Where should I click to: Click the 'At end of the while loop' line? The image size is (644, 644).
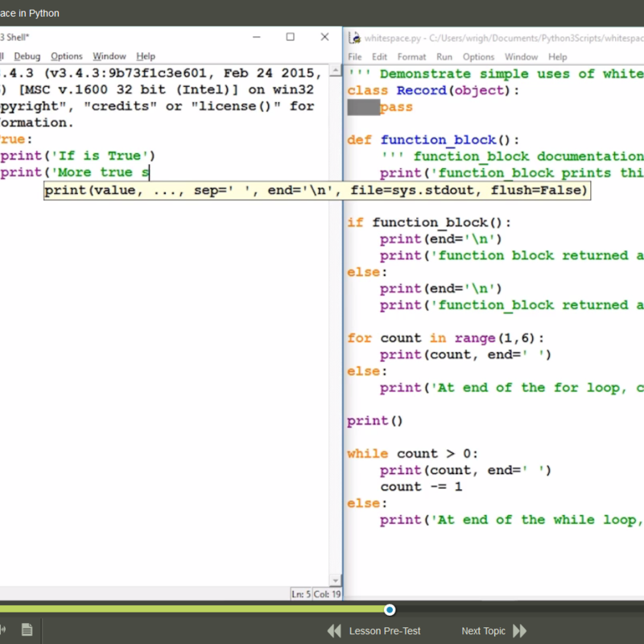pos(512,520)
